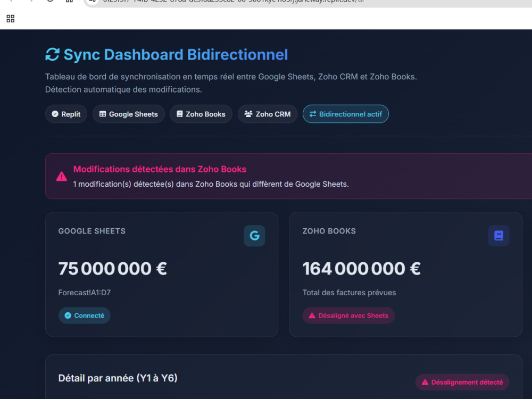Screen dimensions: 532x399
Task: Click the Forecast!A1:D7 range label
Action: tap(85, 293)
